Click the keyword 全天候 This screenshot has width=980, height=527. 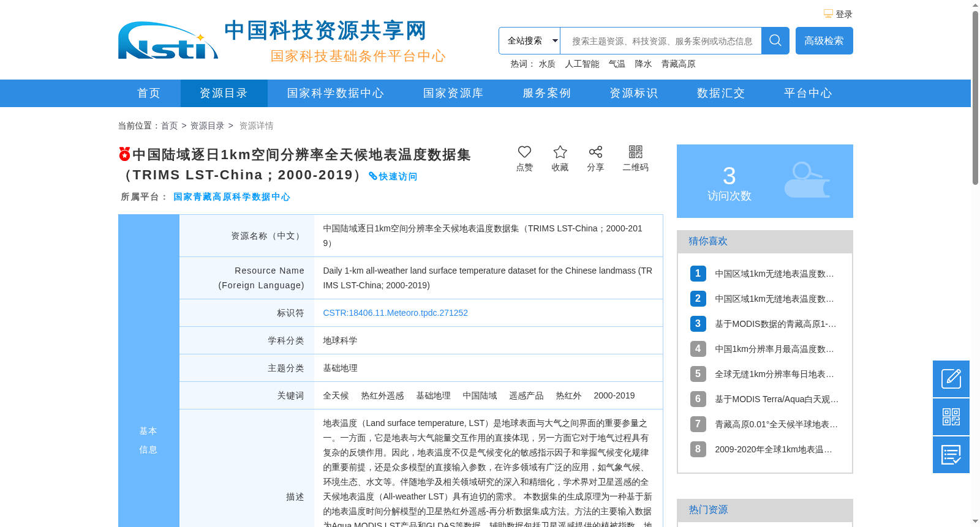(336, 395)
